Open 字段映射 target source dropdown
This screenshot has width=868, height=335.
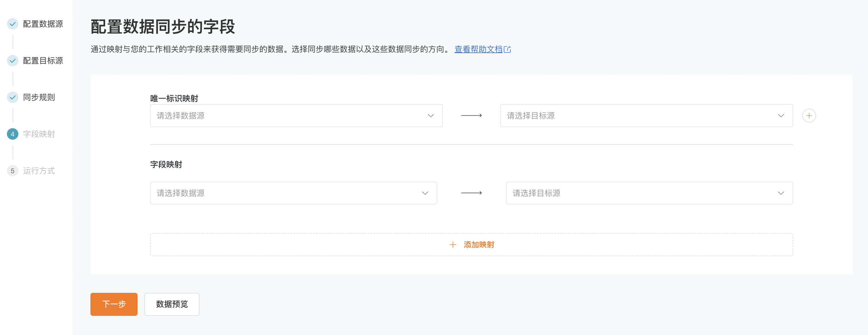pos(649,193)
